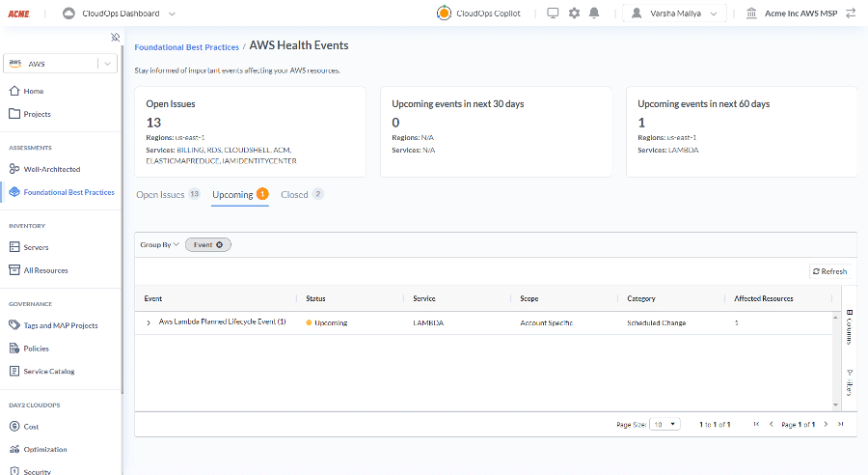Viewport: 868px width, 475px height.
Task: Click the Refresh button
Action: tap(829, 271)
